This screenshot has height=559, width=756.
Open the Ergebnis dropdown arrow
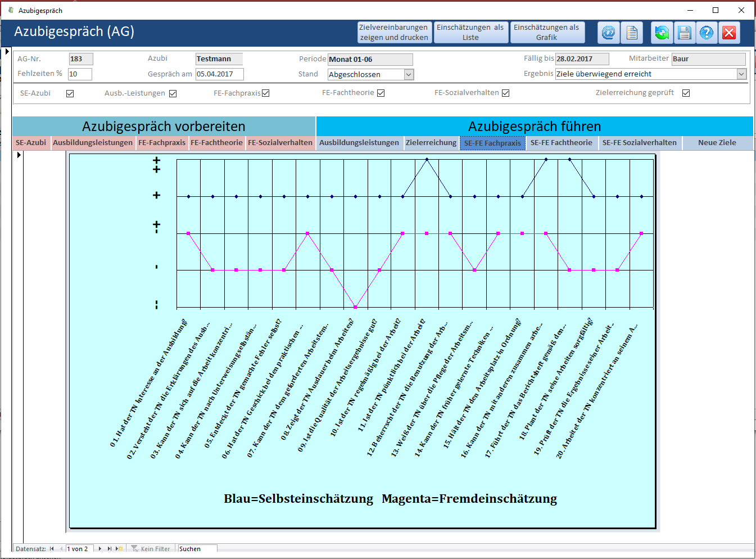tap(741, 74)
